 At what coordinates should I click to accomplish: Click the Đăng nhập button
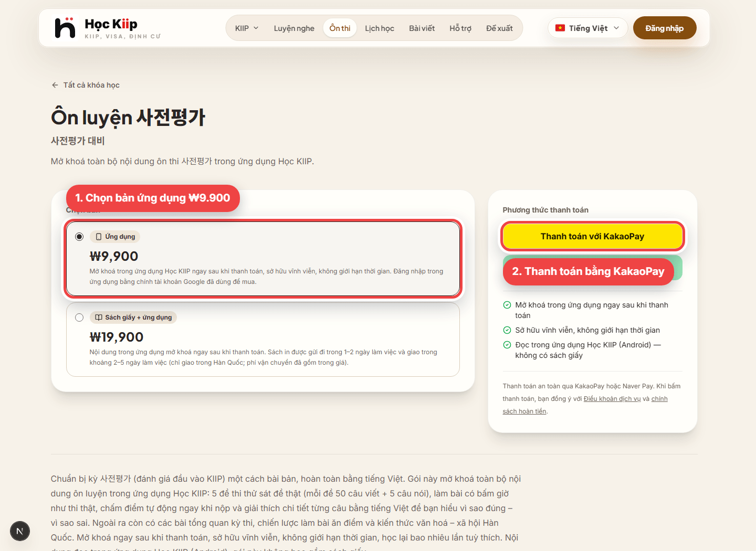click(x=665, y=28)
